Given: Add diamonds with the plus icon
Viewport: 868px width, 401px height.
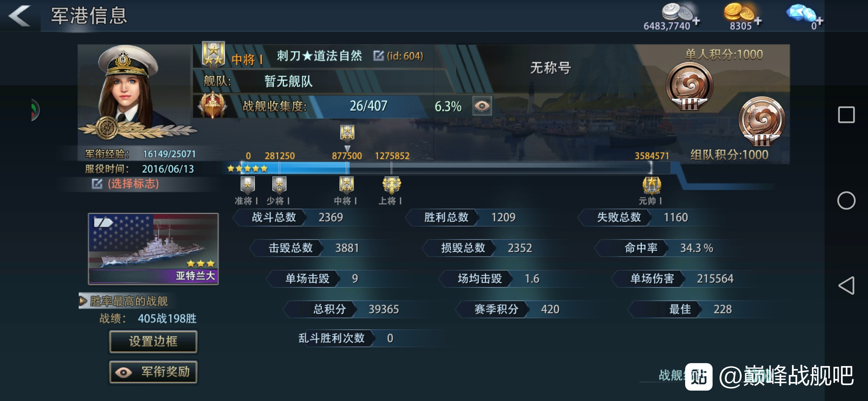Looking at the screenshot, I should tap(819, 21).
